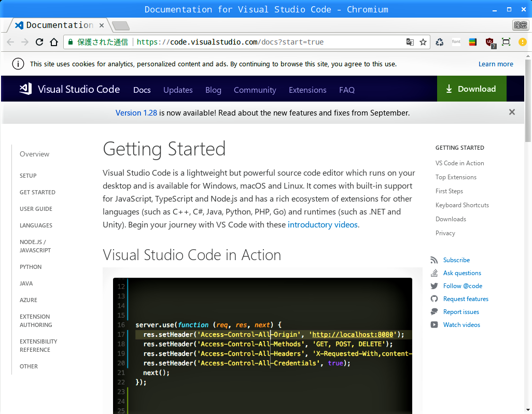Click the green Download button
The width and height of the screenshot is (532, 414).
click(x=472, y=89)
